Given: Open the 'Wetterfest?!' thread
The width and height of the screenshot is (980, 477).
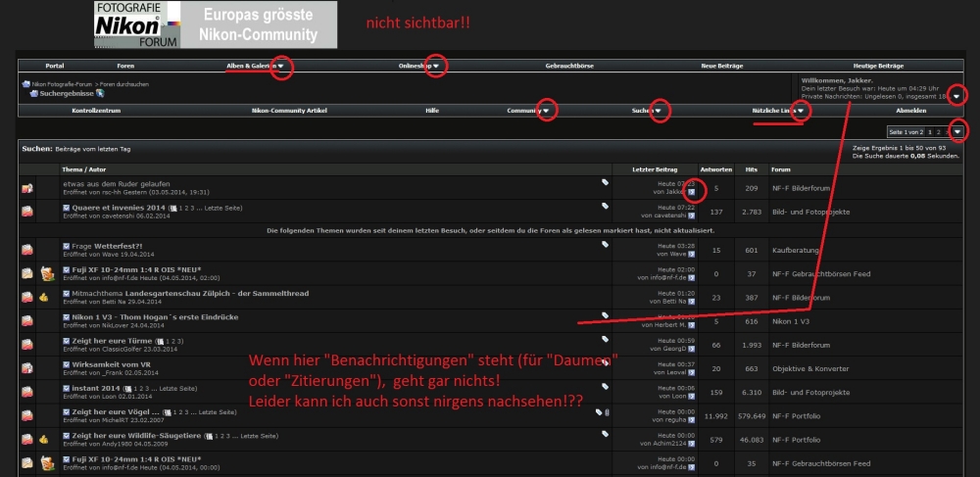Looking at the screenshot, I should pyautogui.click(x=119, y=246).
